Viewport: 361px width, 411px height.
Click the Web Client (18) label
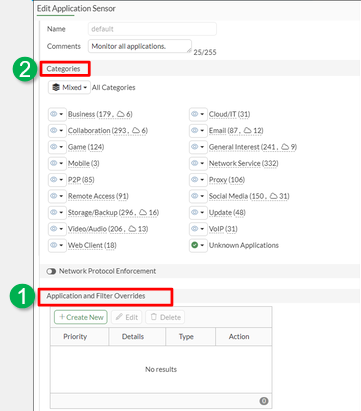tap(92, 245)
